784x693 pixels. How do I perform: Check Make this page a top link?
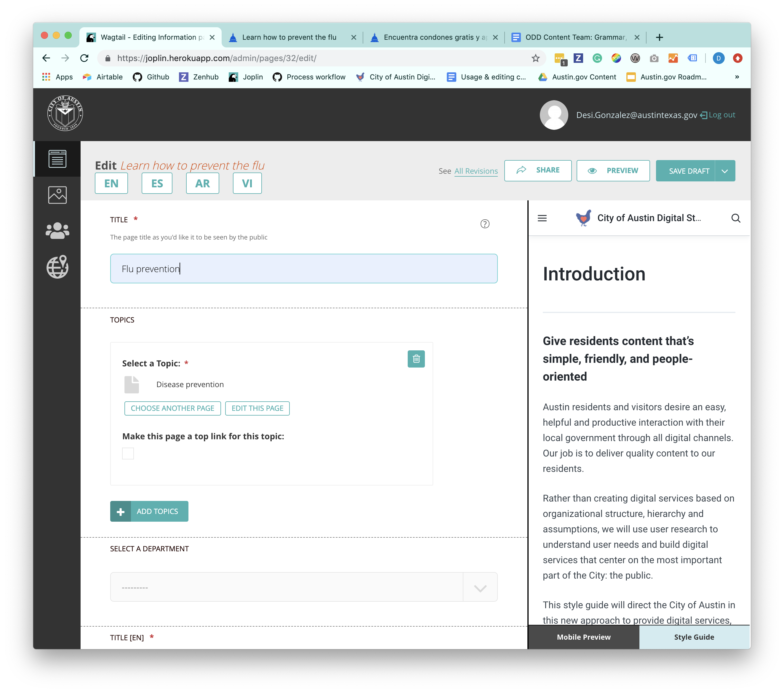click(128, 453)
